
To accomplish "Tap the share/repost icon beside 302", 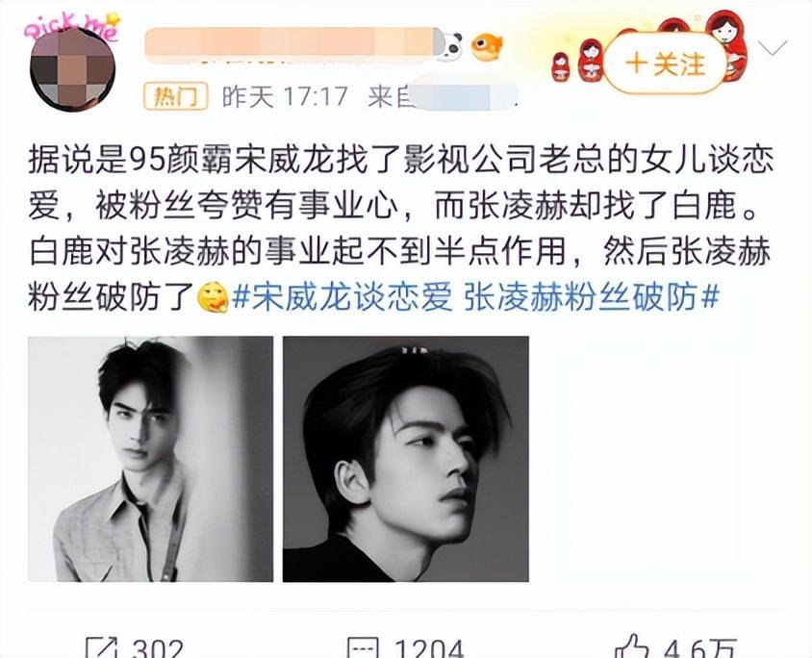I will point(102,648).
